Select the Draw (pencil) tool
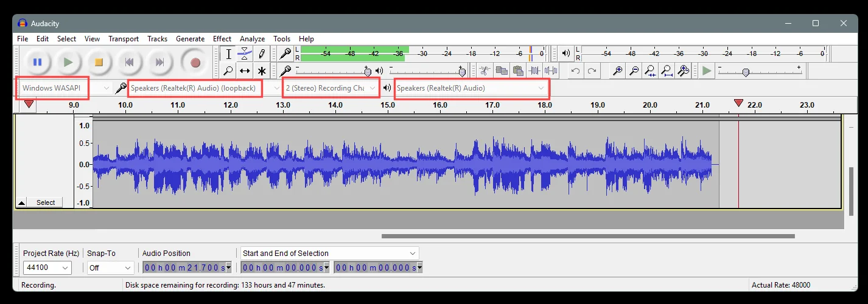 click(x=262, y=54)
